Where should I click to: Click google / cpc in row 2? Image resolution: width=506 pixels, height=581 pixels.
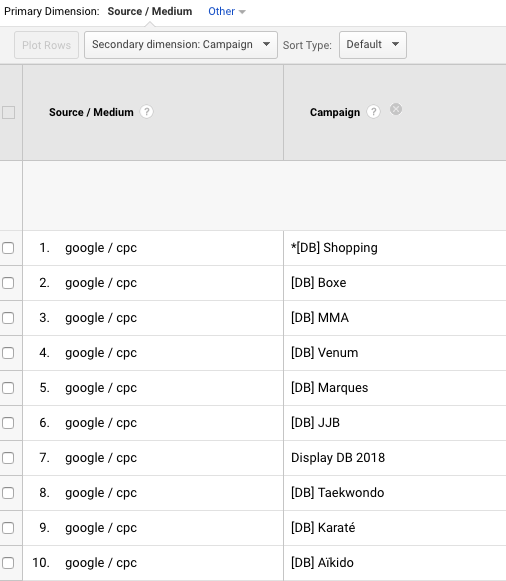[101, 283]
